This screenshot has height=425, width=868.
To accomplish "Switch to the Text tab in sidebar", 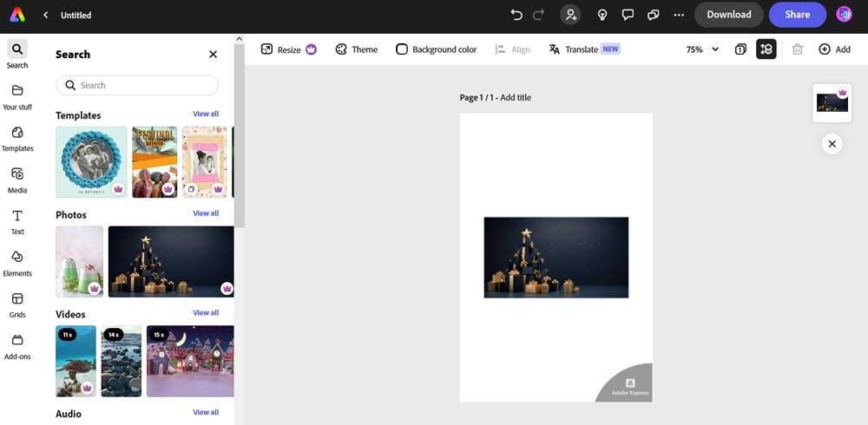I will [x=17, y=221].
